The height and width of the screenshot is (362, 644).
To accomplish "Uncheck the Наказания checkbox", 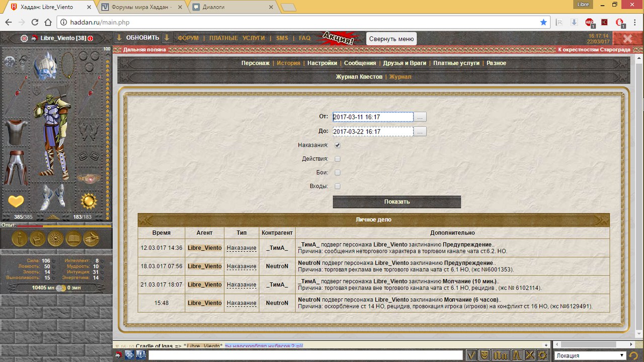I will (338, 145).
